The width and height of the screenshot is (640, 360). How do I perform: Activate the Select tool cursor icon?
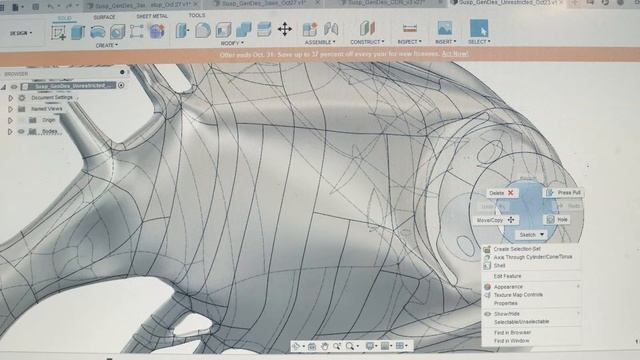click(479, 29)
